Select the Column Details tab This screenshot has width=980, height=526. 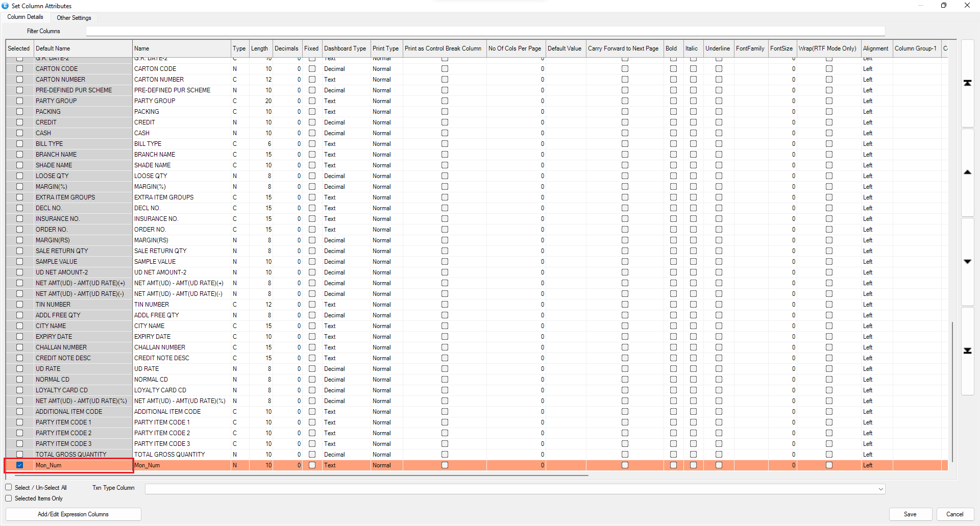(26, 17)
